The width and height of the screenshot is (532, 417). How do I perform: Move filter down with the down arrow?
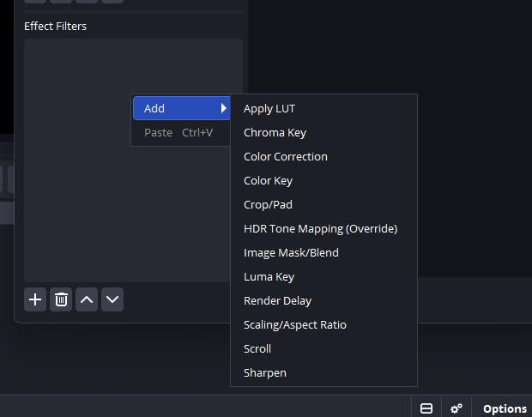click(112, 299)
